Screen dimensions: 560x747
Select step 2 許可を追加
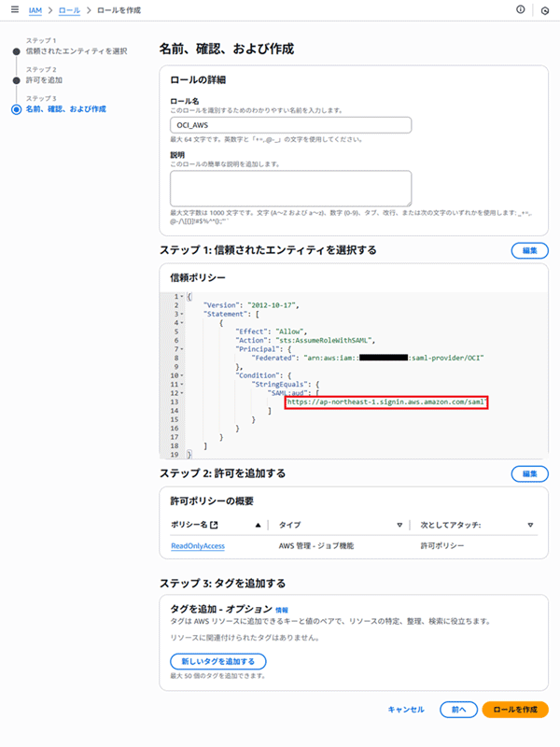pyautogui.click(x=44, y=80)
